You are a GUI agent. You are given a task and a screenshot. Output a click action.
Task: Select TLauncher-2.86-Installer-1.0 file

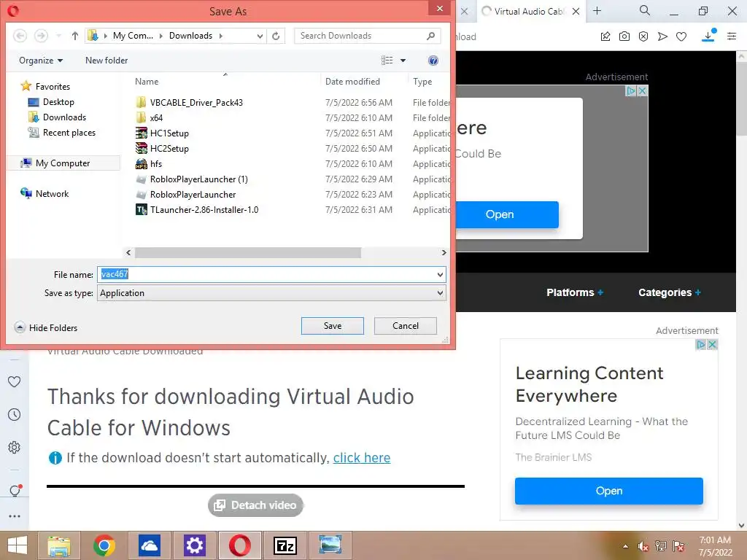[204, 210]
